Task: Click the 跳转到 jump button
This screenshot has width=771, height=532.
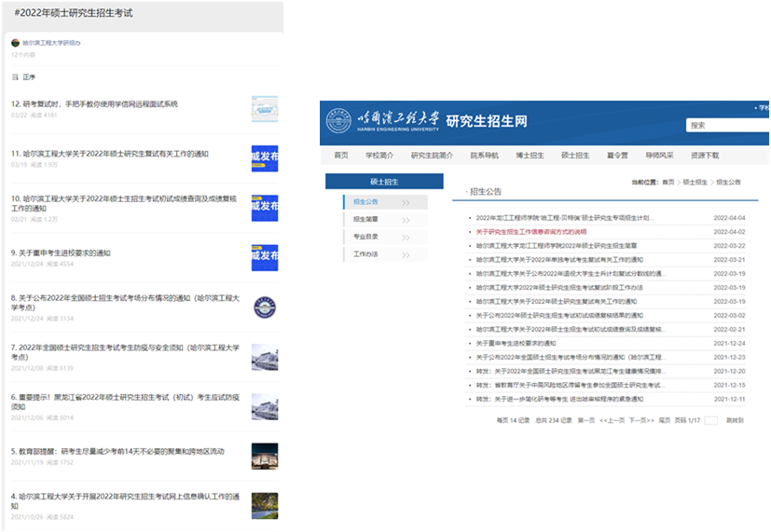Action: 735,420
